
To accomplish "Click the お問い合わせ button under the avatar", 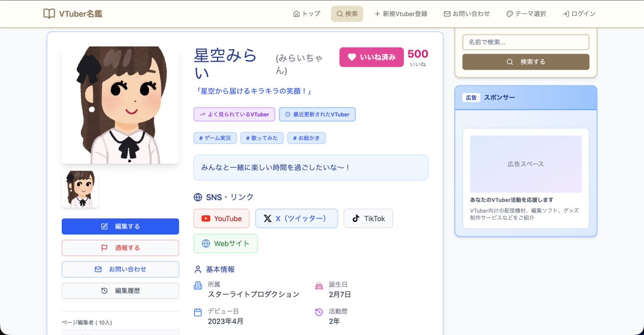I will pyautogui.click(x=120, y=269).
